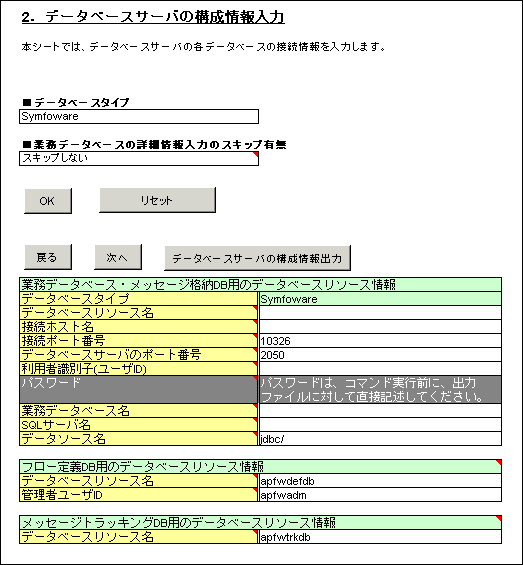Select the apfwtrkdb resource name cell

[380, 537]
